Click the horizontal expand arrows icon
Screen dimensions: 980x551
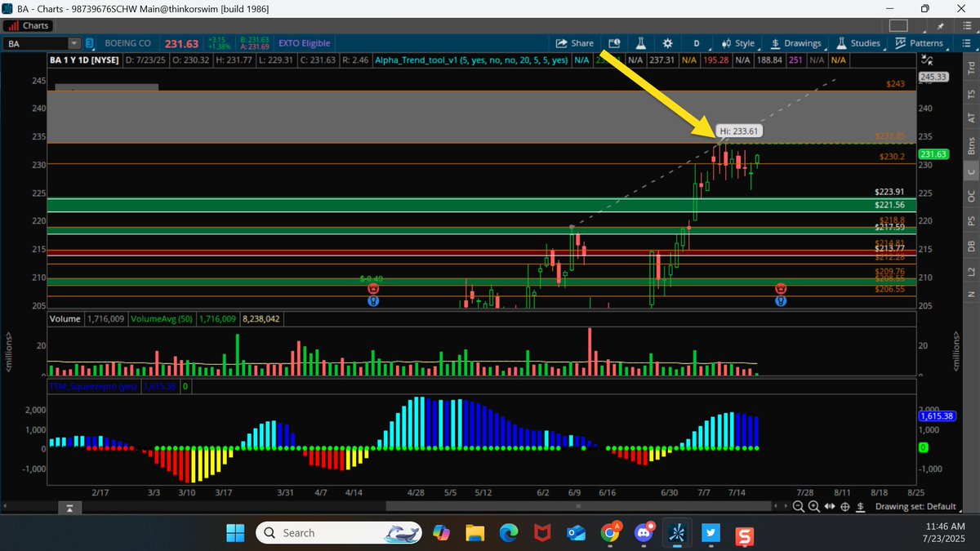coord(830,507)
